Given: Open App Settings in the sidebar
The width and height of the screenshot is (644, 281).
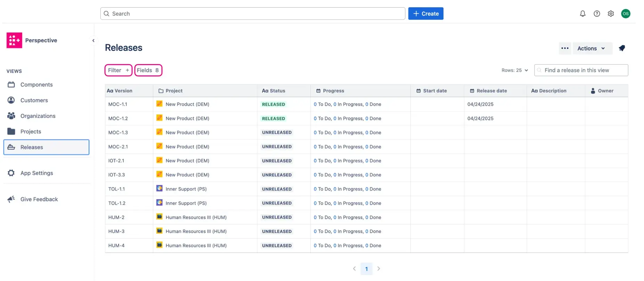Looking at the screenshot, I should [x=36, y=173].
